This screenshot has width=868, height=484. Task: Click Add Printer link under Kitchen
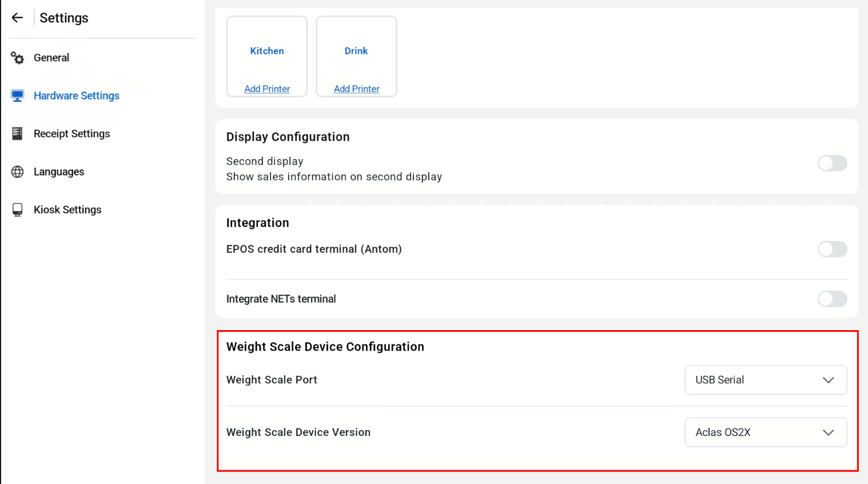pos(267,89)
